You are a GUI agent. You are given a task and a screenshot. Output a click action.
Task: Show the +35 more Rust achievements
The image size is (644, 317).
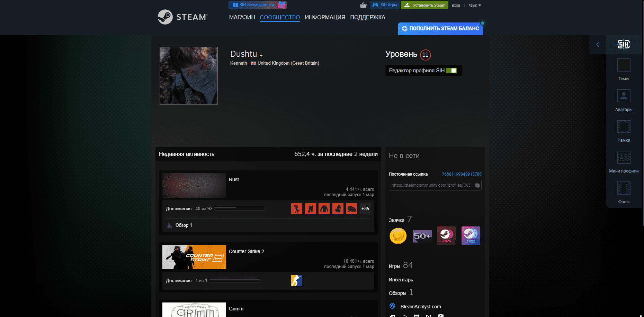(x=365, y=209)
